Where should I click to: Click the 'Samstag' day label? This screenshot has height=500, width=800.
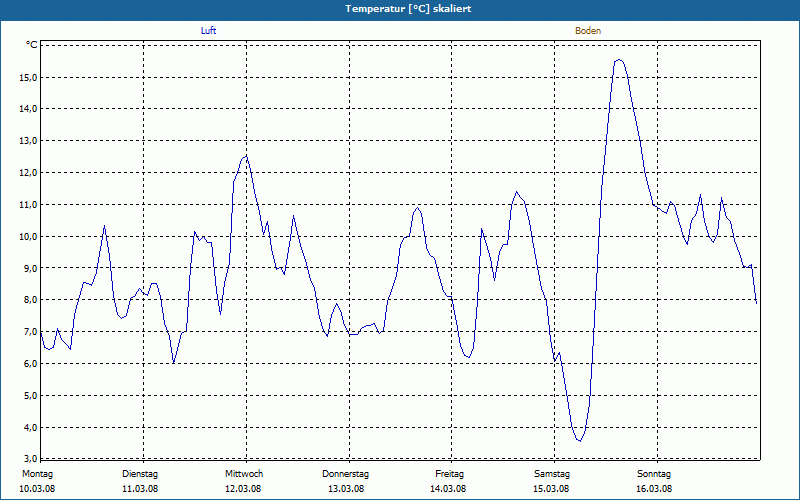(552, 474)
